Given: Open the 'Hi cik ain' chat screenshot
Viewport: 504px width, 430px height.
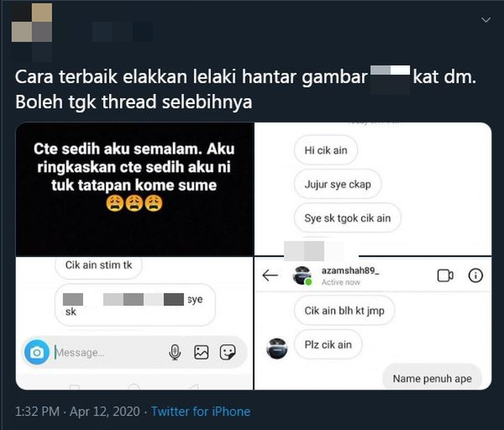Looking at the screenshot, I should (x=373, y=189).
